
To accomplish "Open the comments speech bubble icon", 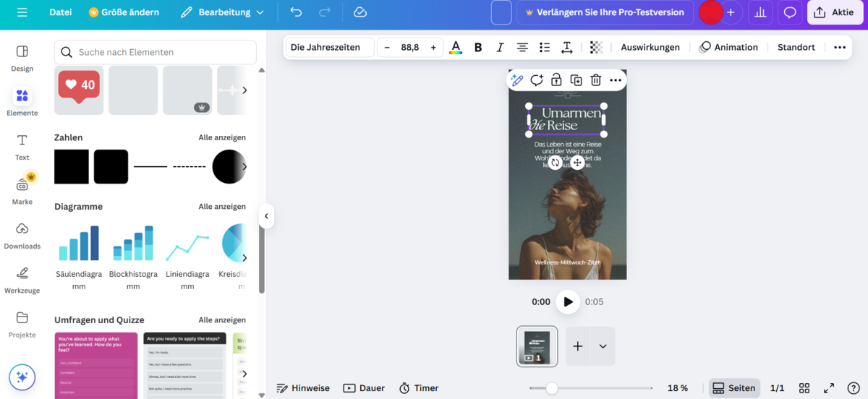I will click(x=790, y=12).
